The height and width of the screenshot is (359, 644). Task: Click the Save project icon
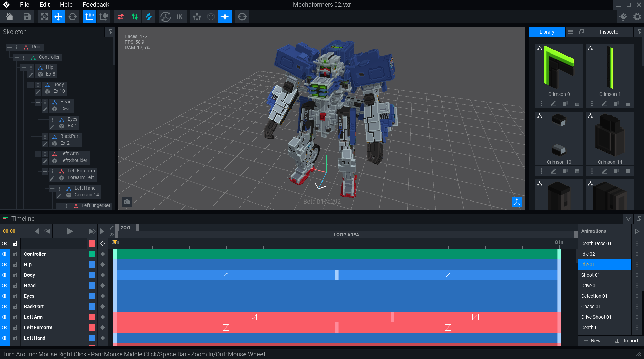27,17
